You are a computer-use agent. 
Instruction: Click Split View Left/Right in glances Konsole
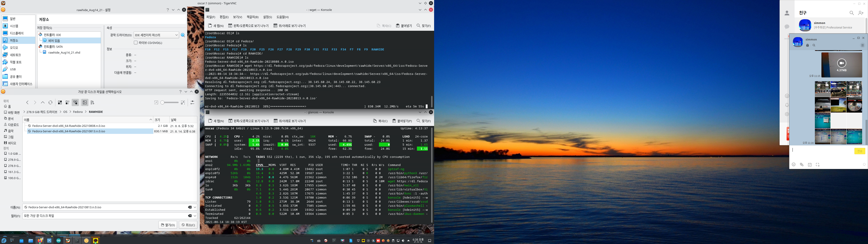(248, 121)
